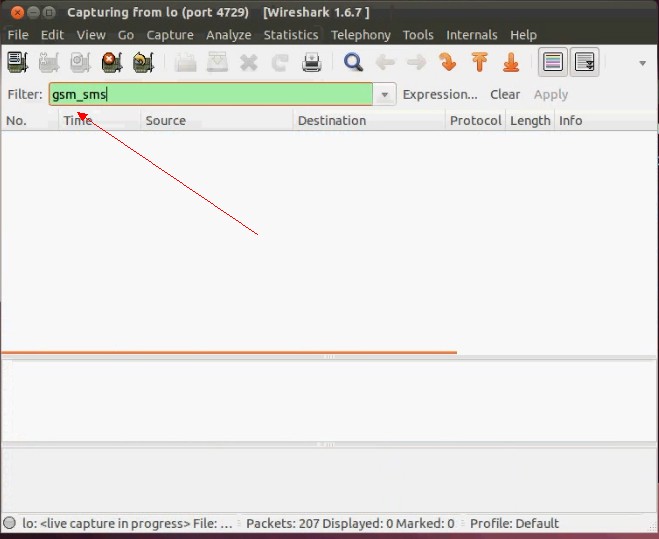
Task: Click the start new capture icon
Action: point(80,62)
